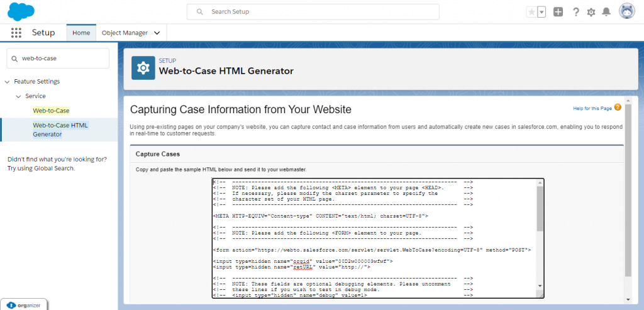The image size is (644, 310).
Task: Collapse the Service tree node
Action: click(x=18, y=96)
